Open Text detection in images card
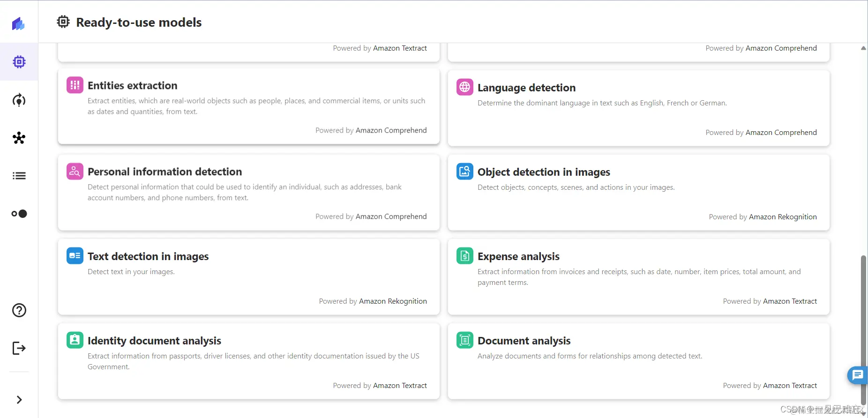 click(248, 276)
